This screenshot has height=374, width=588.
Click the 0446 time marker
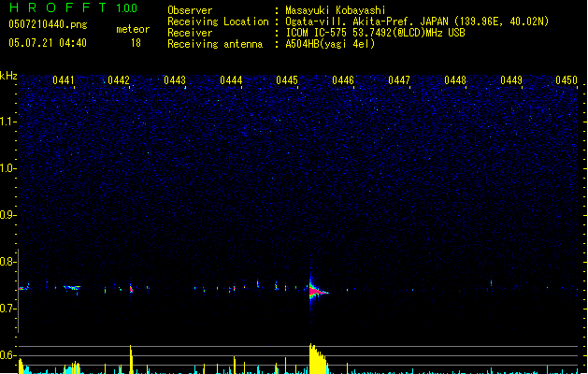[343, 80]
